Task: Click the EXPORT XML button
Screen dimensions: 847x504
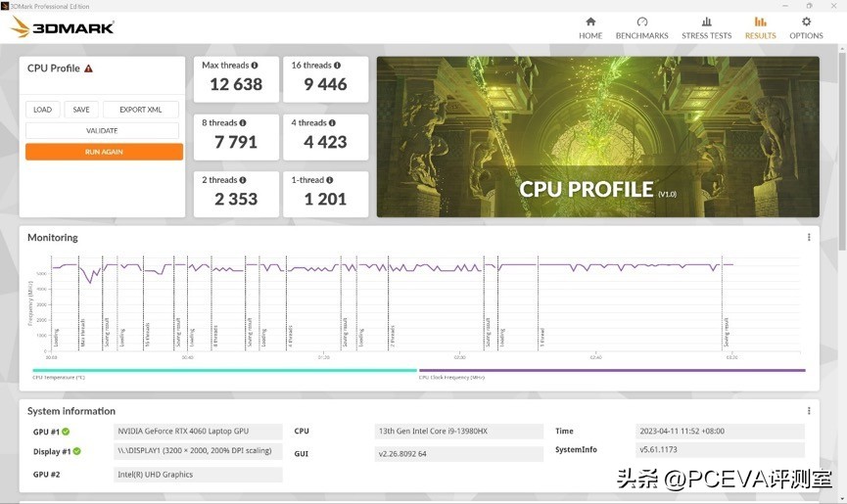Action: (x=140, y=110)
